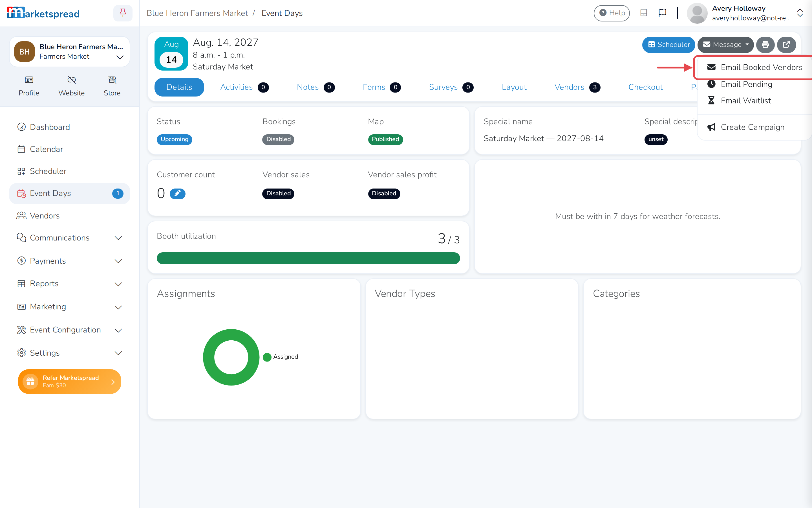Choose Email Waitlist menu item
The width and height of the screenshot is (812, 508).
tap(754, 100)
